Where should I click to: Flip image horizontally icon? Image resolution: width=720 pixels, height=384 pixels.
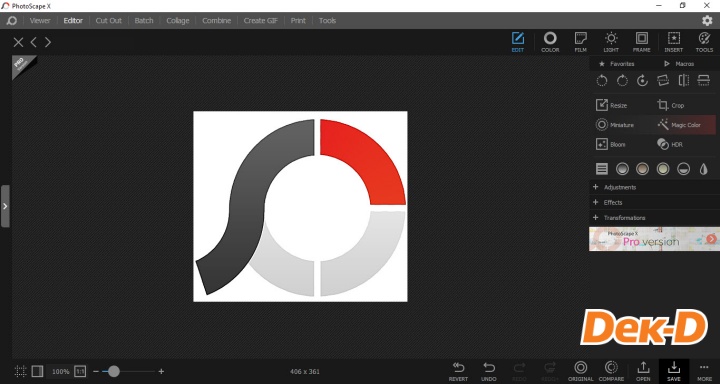point(683,81)
